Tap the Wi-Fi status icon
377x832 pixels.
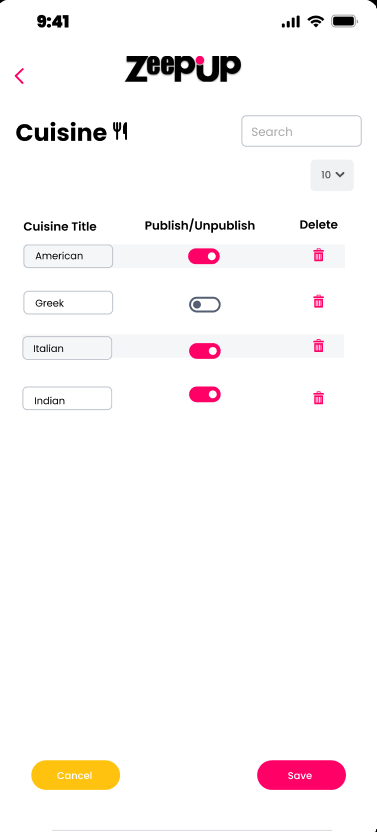point(316,22)
